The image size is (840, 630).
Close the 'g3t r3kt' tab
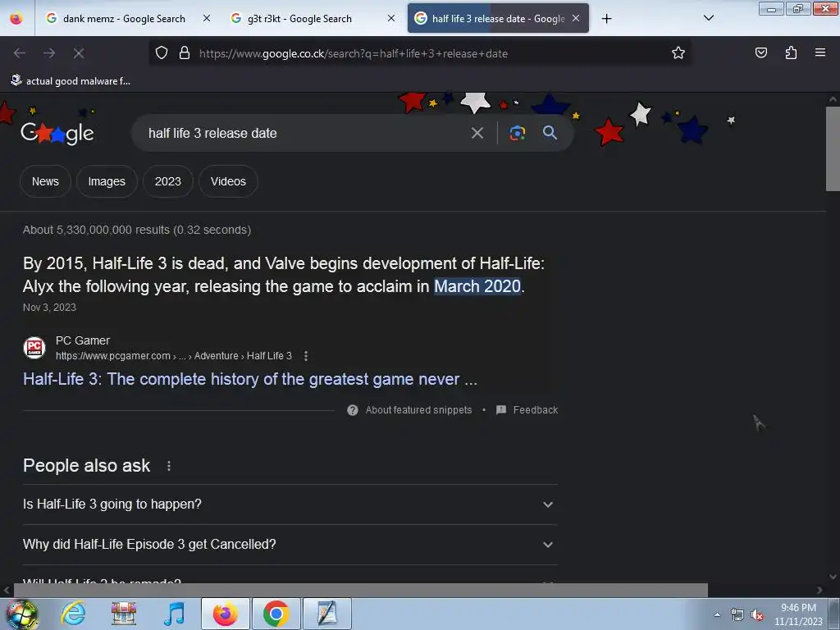click(x=391, y=18)
